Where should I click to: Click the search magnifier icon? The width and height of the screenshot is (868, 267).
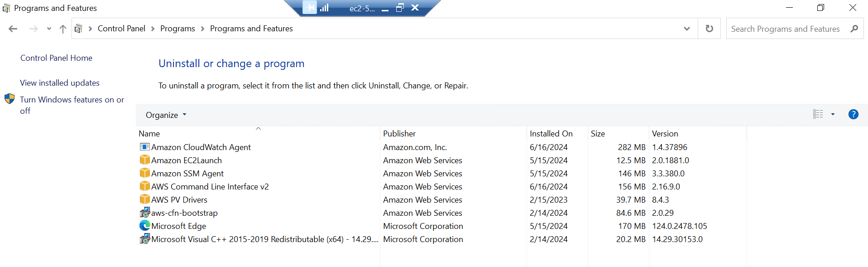pyautogui.click(x=854, y=28)
